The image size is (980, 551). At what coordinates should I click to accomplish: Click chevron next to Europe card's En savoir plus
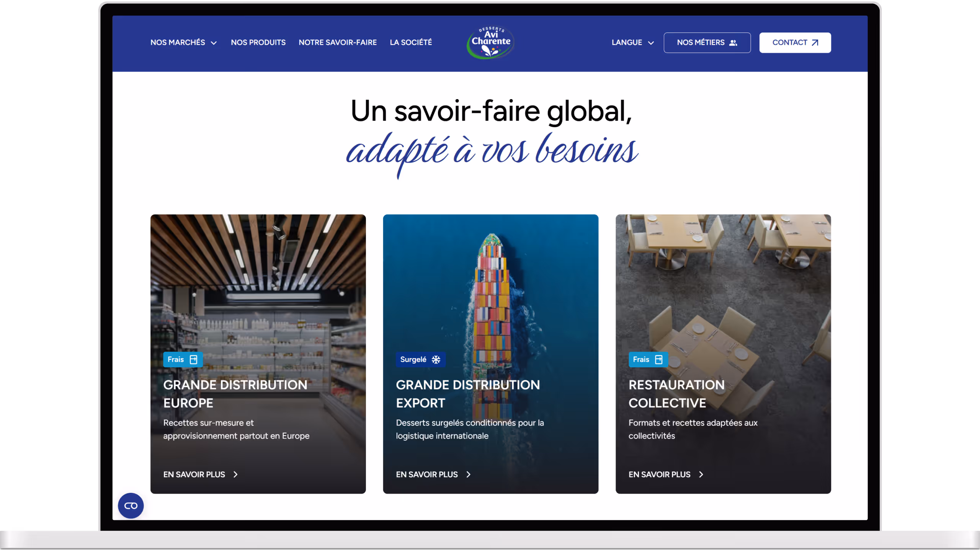[x=236, y=474]
